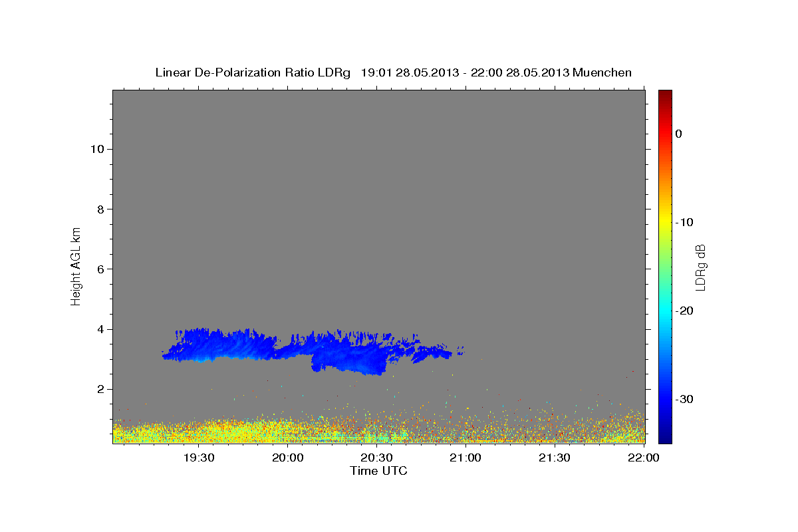
Task: Click the lower blue cloud patch near 20:20
Action: click(x=349, y=360)
